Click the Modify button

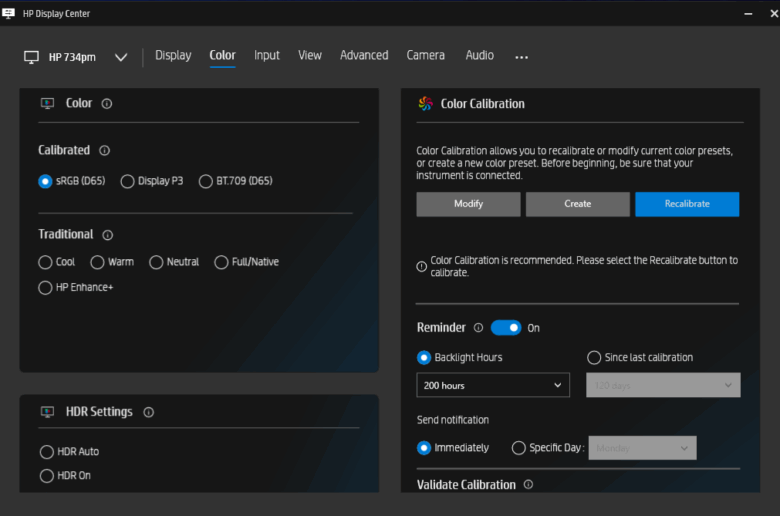coord(469,204)
